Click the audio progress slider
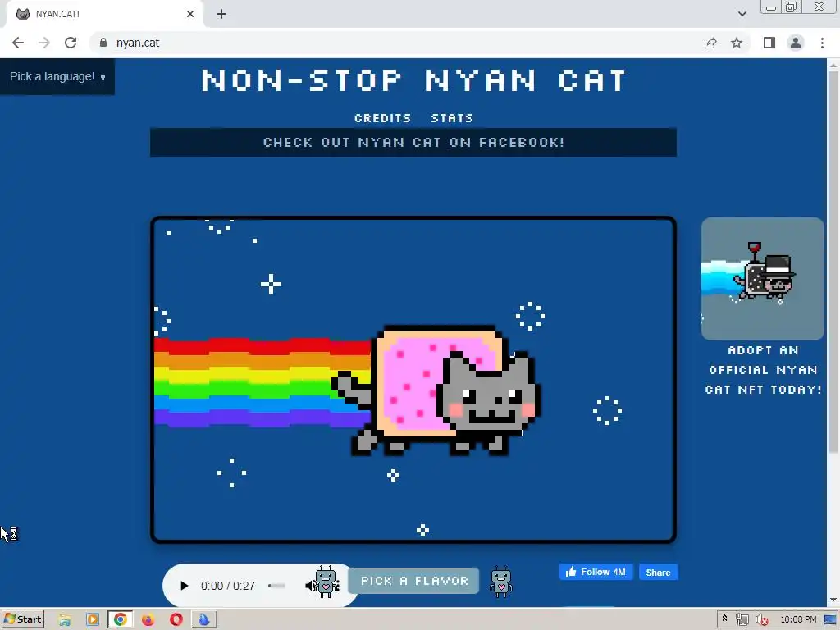Image resolution: width=840 pixels, height=630 pixels. [x=276, y=586]
